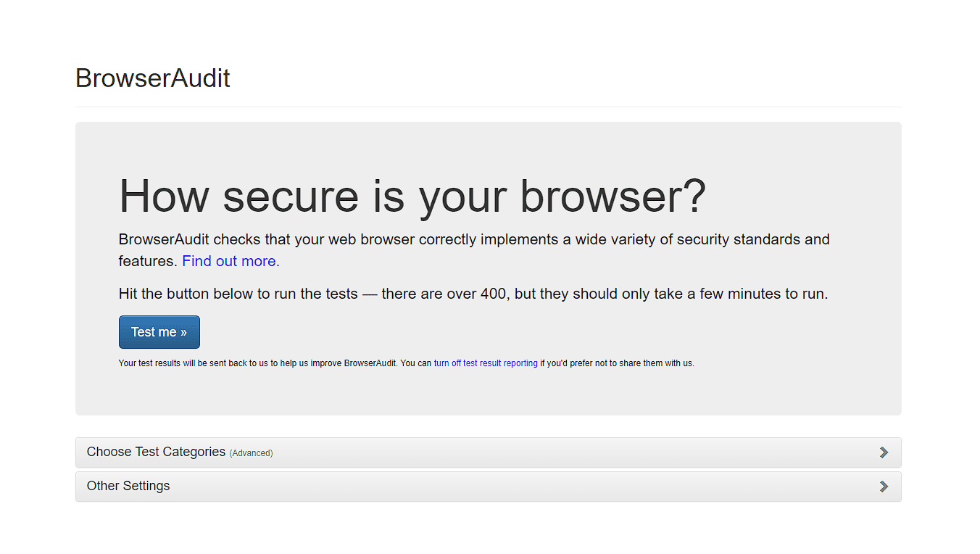The width and height of the screenshot is (980, 554).
Task: Click the small (Advanced) label
Action: pos(251,453)
